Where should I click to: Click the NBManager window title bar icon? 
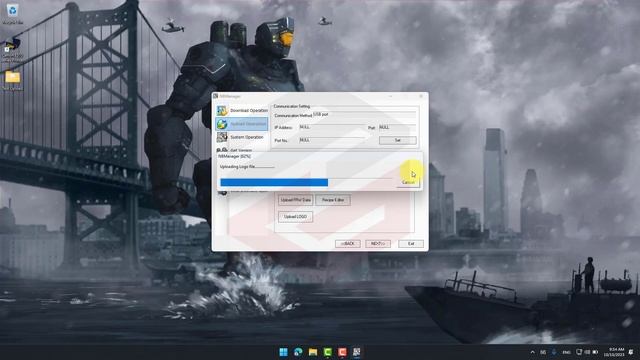pos(216,96)
